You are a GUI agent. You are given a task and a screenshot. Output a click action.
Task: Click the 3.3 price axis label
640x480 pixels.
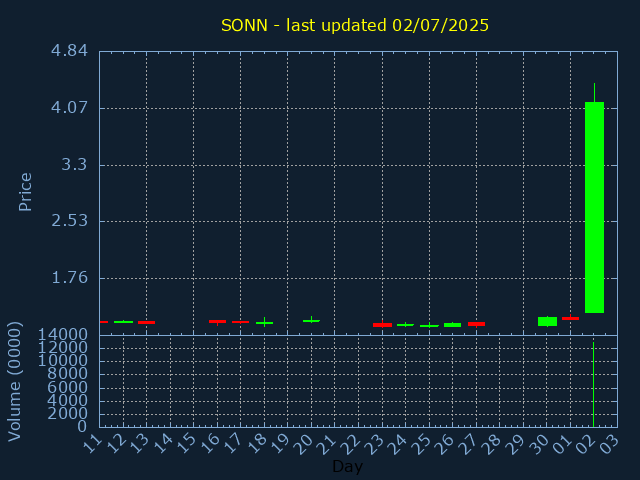[74, 164]
